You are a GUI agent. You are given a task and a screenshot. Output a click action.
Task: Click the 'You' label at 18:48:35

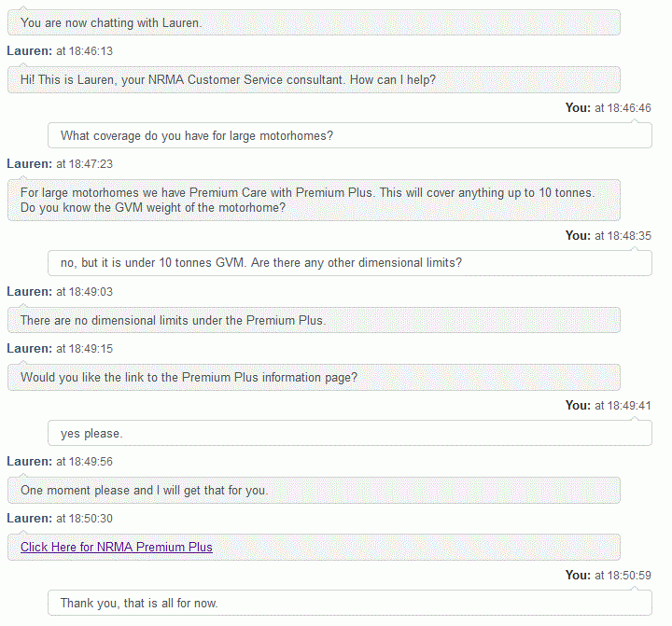click(x=578, y=236)
